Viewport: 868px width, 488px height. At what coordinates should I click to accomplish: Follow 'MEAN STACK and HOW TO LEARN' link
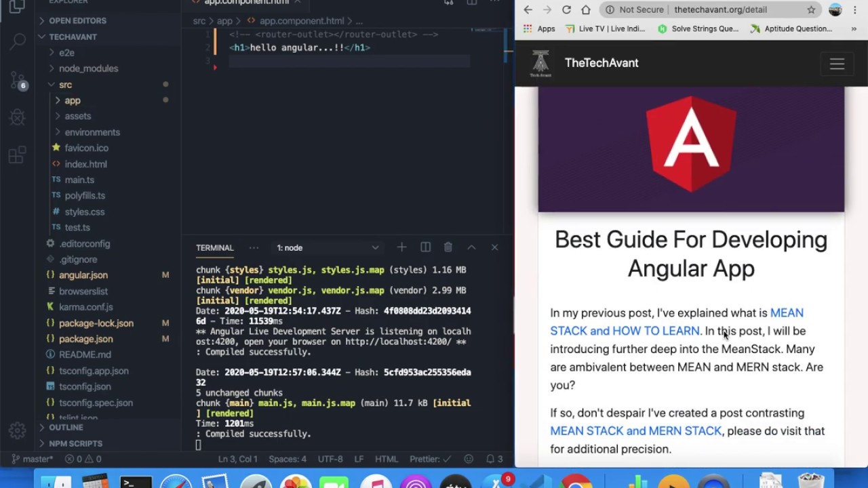point(677,322)
